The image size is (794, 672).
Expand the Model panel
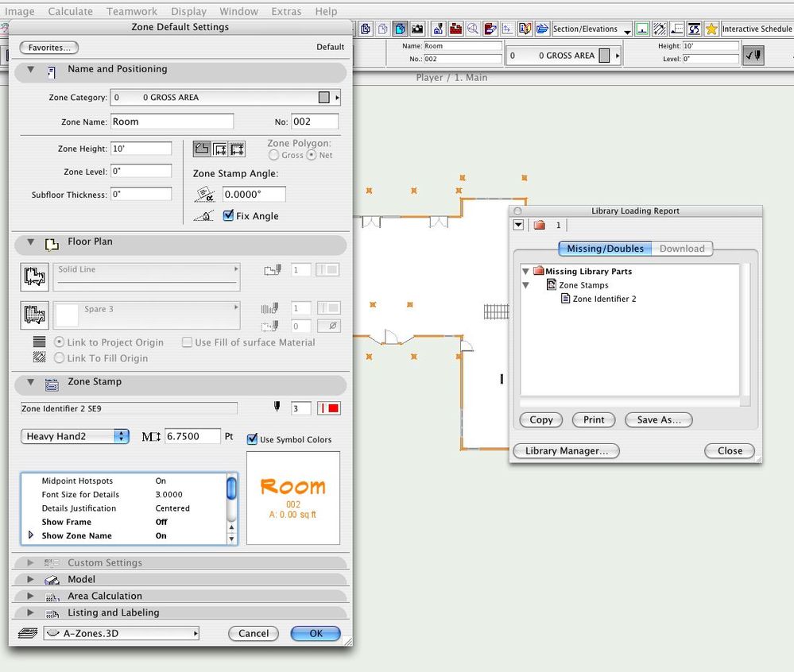pos(31,579)
